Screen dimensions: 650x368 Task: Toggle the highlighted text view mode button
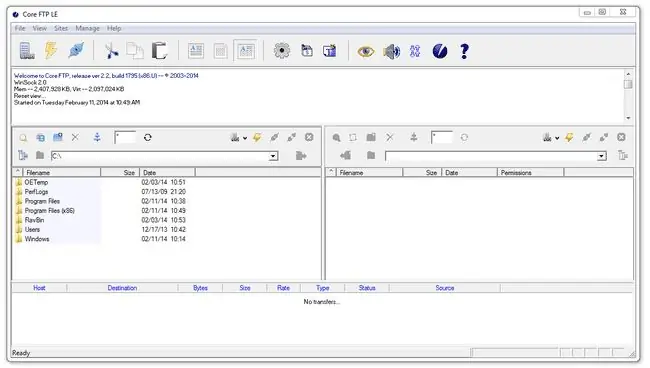[246, 51]
